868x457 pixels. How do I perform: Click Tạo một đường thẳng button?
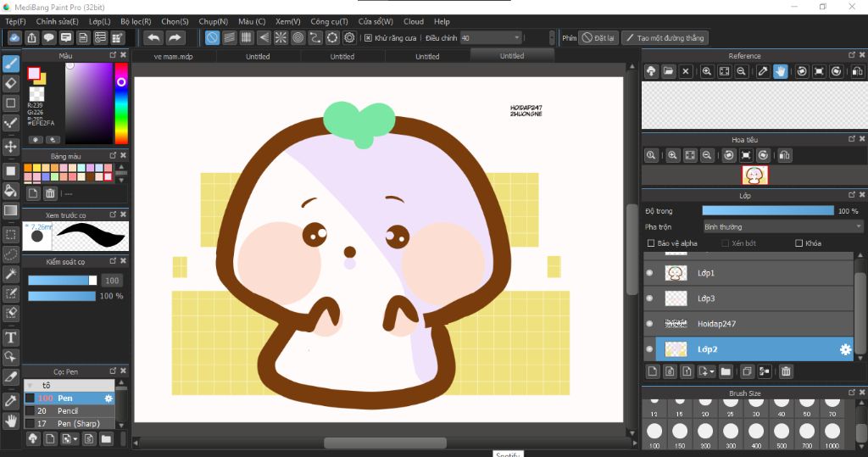click(664, 37)
